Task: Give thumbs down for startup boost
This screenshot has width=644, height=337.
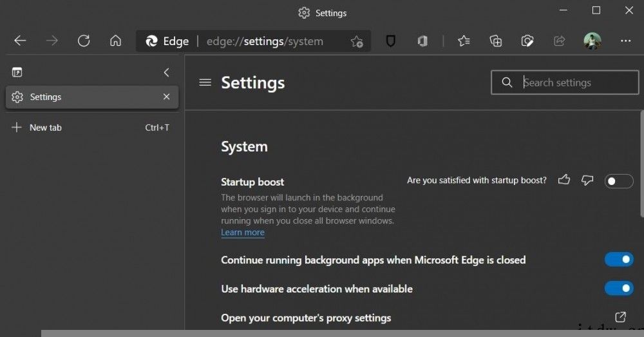Action: (x=587, y=180)
